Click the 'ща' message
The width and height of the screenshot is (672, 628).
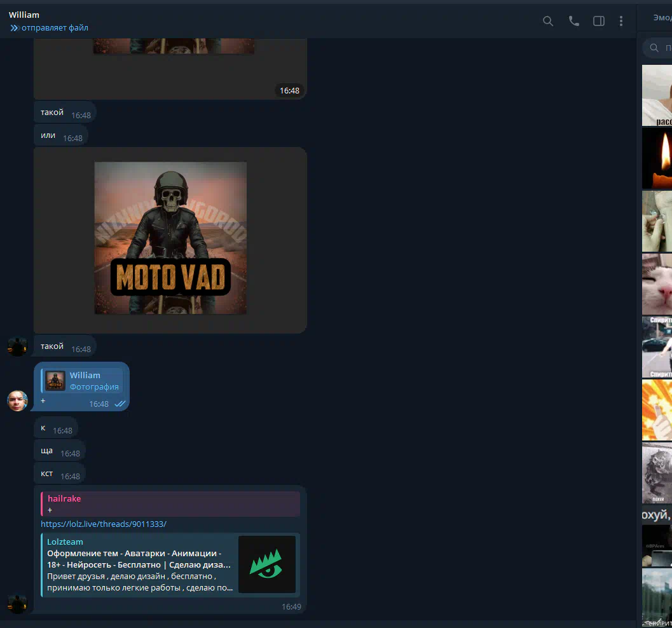(x=60, y=451)
